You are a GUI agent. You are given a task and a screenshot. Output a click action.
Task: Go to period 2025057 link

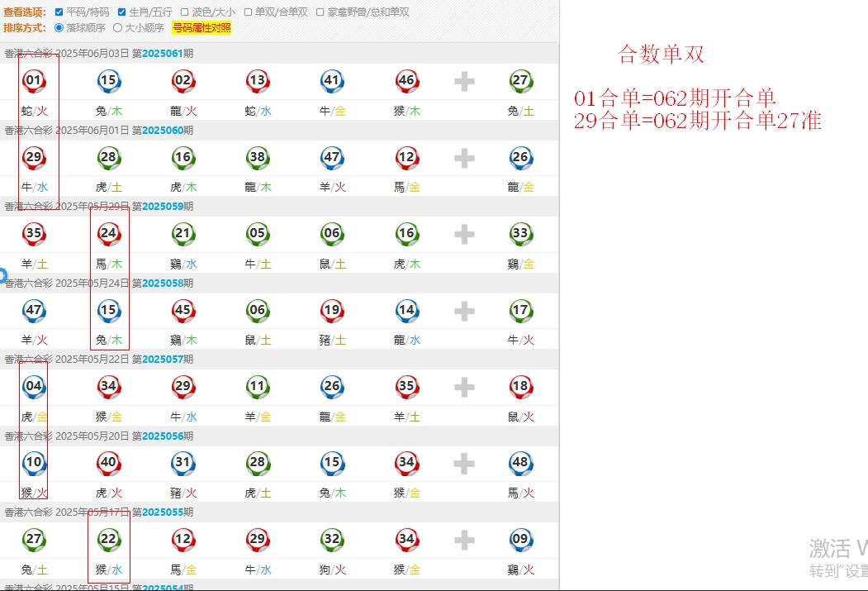pos(163,359)
